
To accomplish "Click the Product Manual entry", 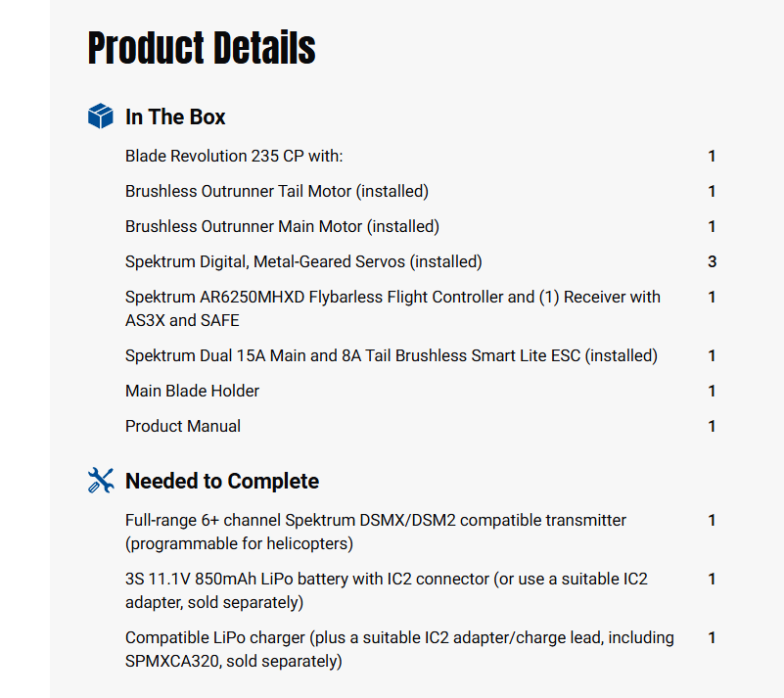I will [183, 426].
